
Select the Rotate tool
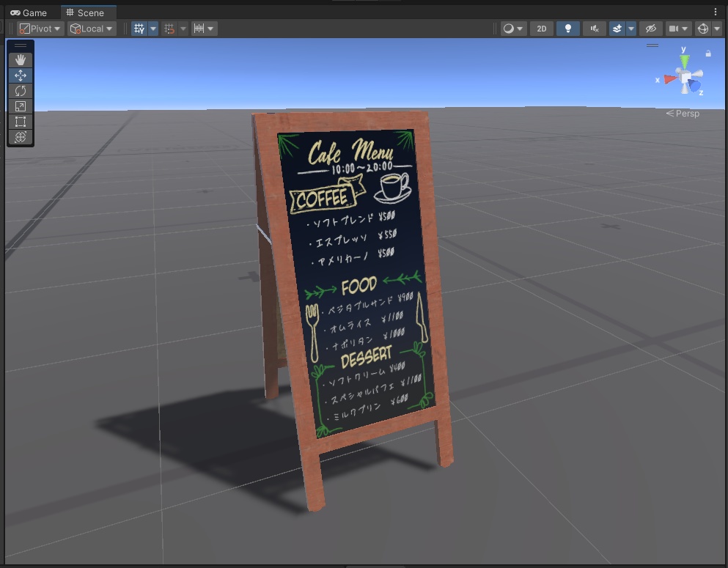pos(20,91)
